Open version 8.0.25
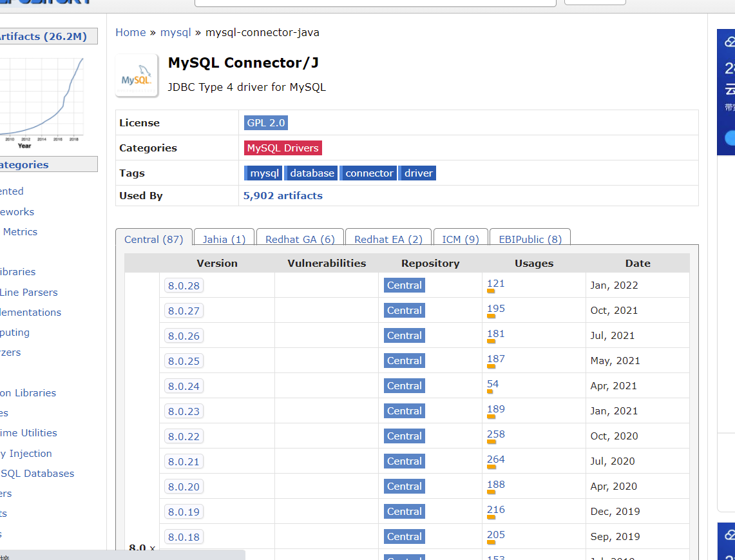Viewport: 735px width, 560px height. (184, 361)
